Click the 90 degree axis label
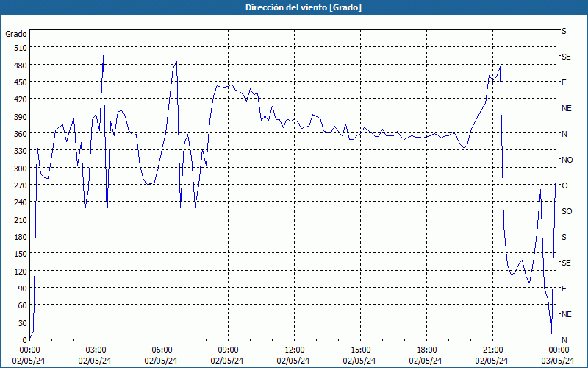The image size is (588, 368). [x=23, y=289]
